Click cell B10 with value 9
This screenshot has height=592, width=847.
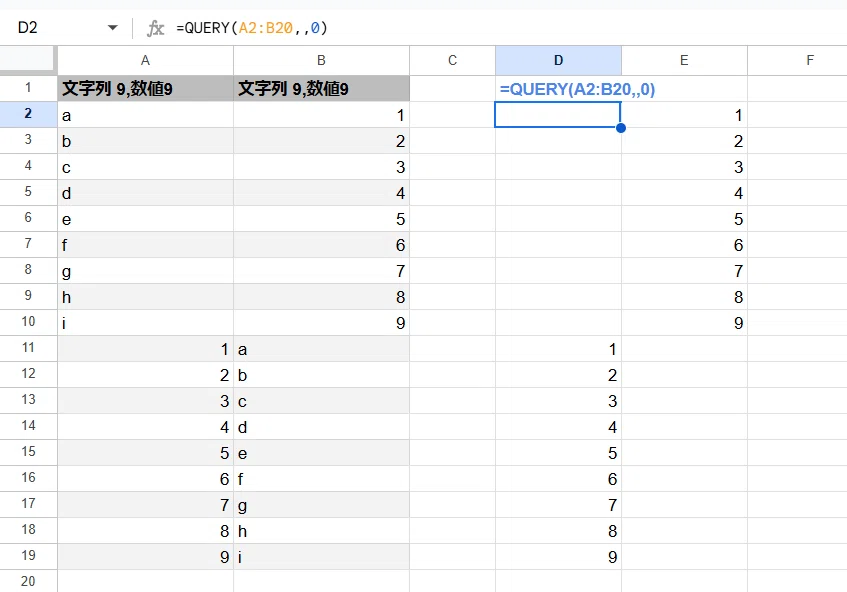(321, 322)
